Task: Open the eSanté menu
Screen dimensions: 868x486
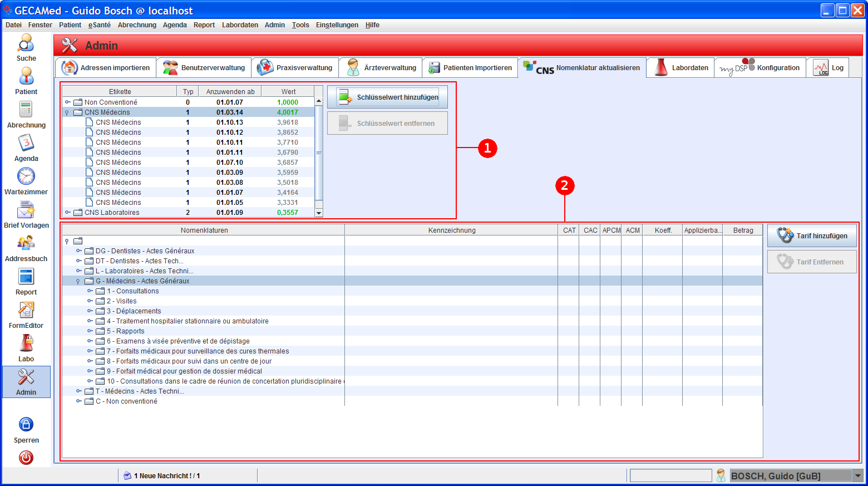Action: [x=99, y=25]
